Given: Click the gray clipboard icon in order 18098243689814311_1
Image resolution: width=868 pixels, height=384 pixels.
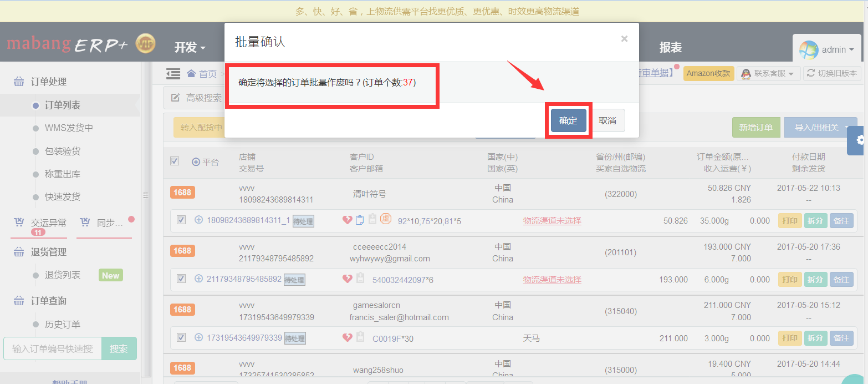Looking at the screenshot, I should coord(372,219).
